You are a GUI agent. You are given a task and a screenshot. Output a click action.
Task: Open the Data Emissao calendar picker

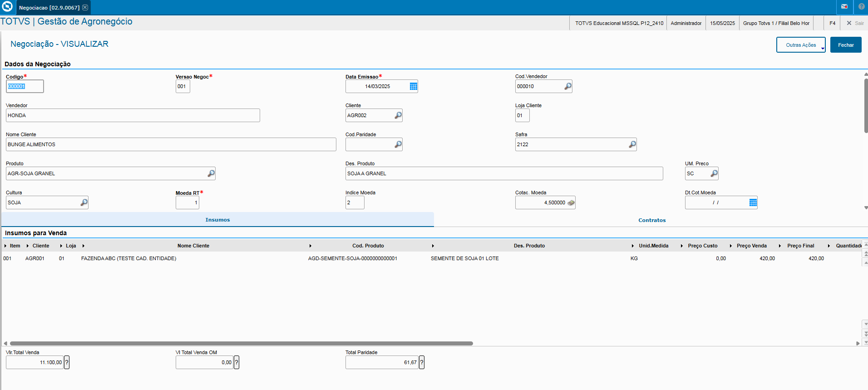413,86
